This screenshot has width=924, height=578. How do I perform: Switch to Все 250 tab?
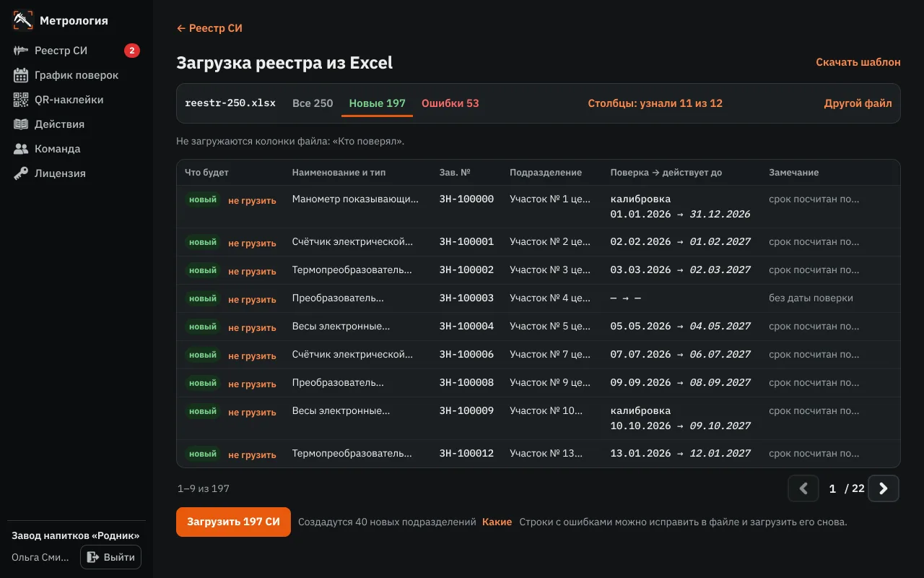point(313,103)
